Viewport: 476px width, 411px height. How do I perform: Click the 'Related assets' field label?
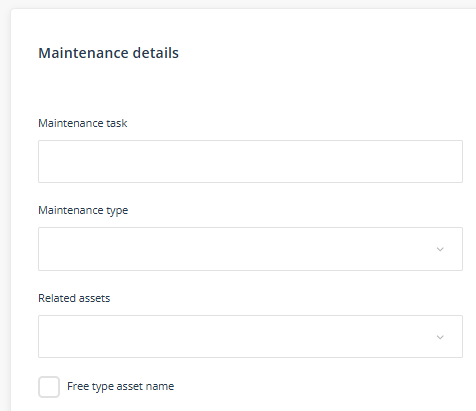(x=74, y=298)
